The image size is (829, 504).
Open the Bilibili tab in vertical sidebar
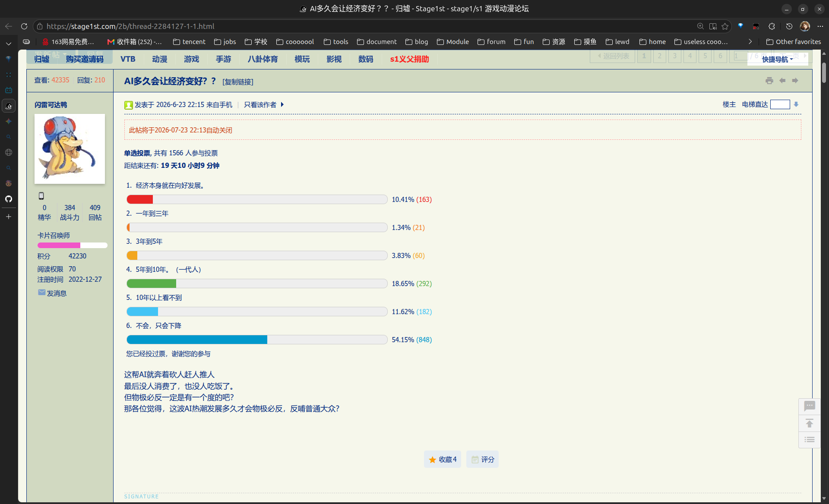(x=9, y=90)
